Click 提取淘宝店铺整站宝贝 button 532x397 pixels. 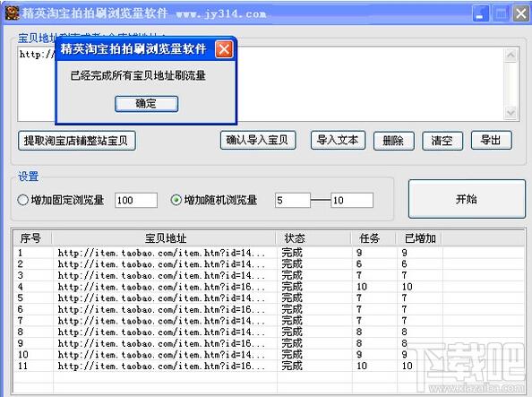coord(77,141)
